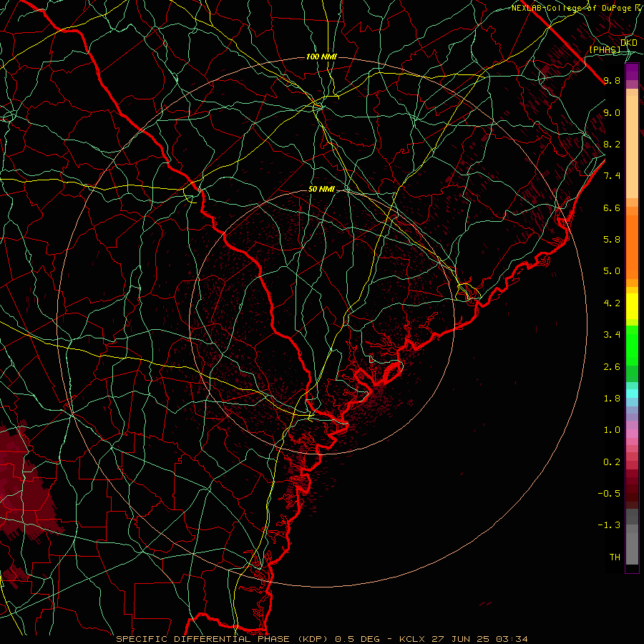Screen dimensions: 644x644
Task: Click the 5.0 scale value
Action: (612, 271)
